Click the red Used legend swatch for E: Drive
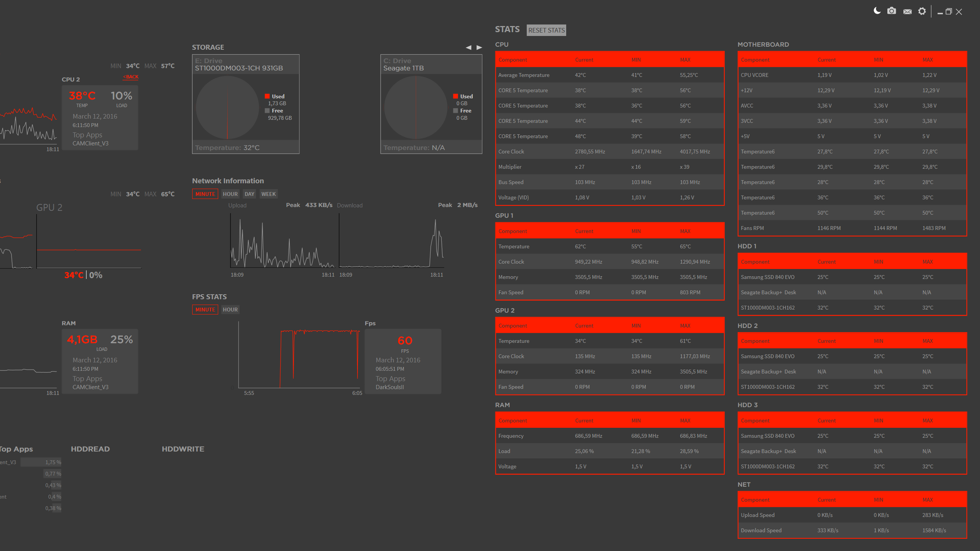The height and width of the screenshot is (551, 980). coord(267,96)
